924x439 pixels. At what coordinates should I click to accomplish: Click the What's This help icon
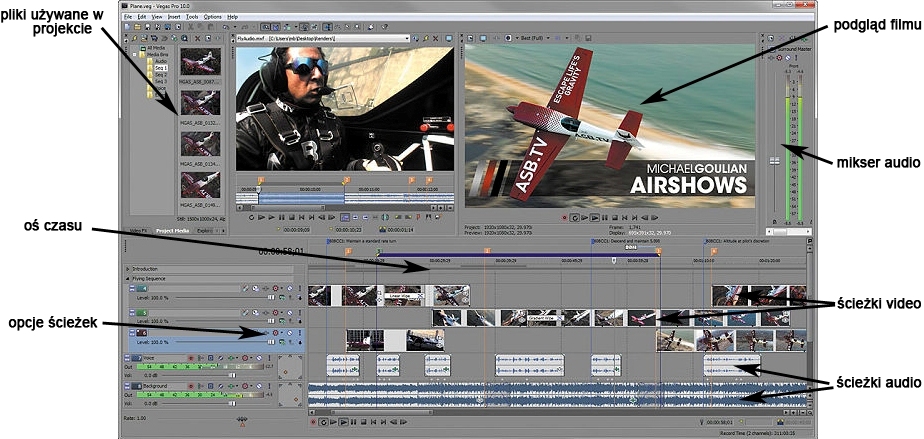(384, 27)
